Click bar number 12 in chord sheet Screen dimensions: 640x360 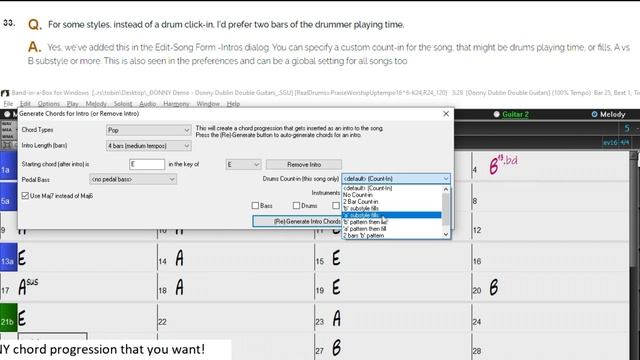pyautogui.click(x=477, y=230)
